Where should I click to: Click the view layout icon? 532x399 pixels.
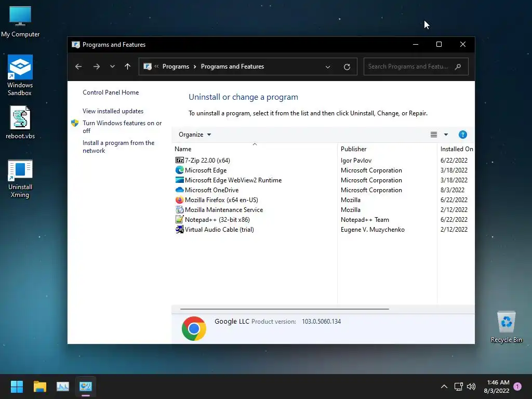[434, 135]
